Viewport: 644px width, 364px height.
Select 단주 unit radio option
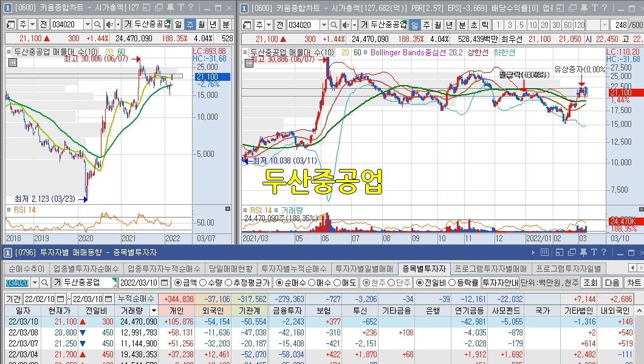399,283
